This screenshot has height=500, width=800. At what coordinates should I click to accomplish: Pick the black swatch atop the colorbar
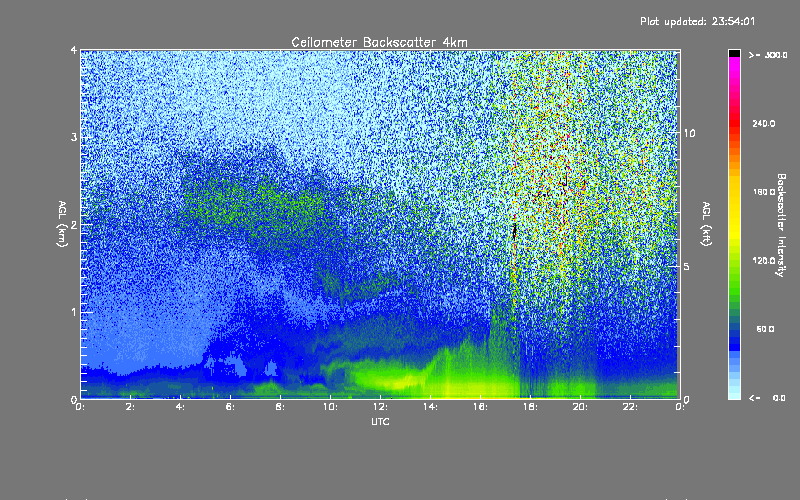[x=734, y=53]
